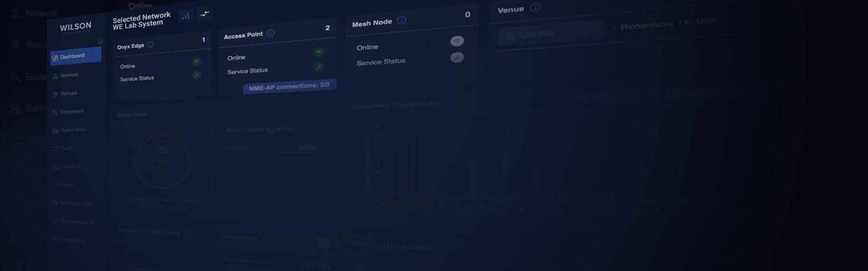Click the Onyx Edge count 1
The image size is (868, 271).
point(203,40)
